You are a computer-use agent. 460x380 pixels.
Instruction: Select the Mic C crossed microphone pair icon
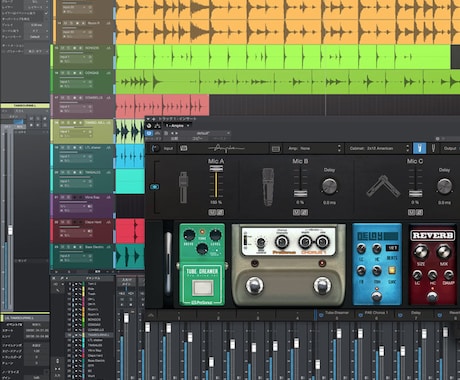(x=383, y=187)
